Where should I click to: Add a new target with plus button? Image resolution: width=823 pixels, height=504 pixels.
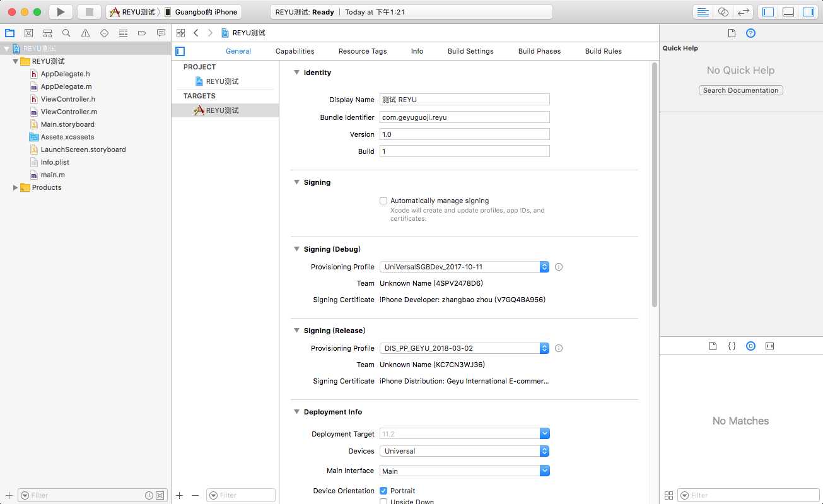pos(180,496)
